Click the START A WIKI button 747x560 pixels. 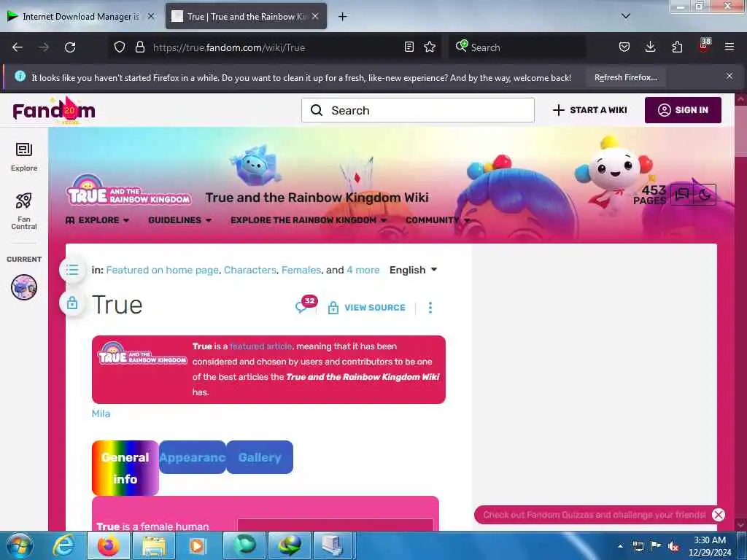coord(589,110)
